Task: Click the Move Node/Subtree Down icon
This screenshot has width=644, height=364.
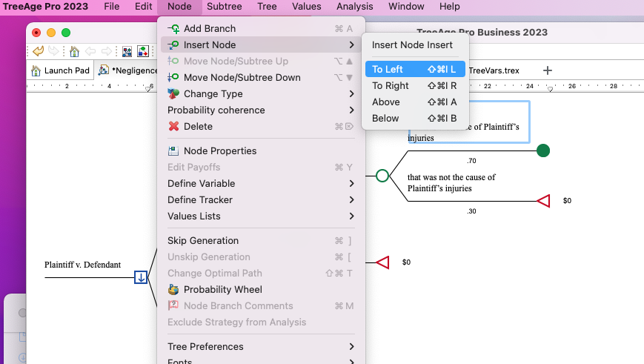Action: pos(173,77)
